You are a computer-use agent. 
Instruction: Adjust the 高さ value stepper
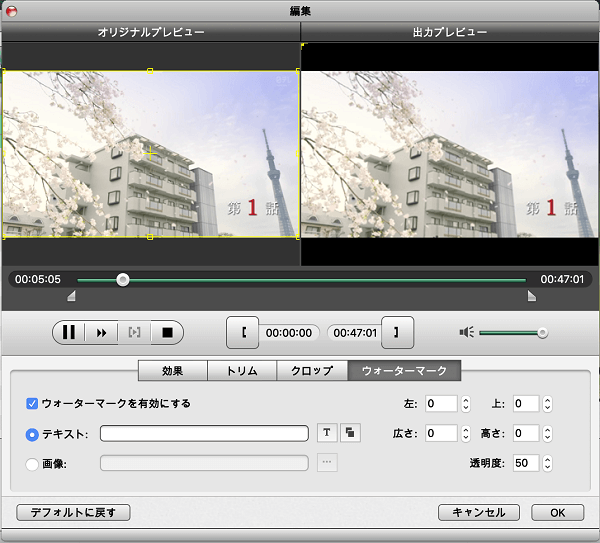coord(548,433)
